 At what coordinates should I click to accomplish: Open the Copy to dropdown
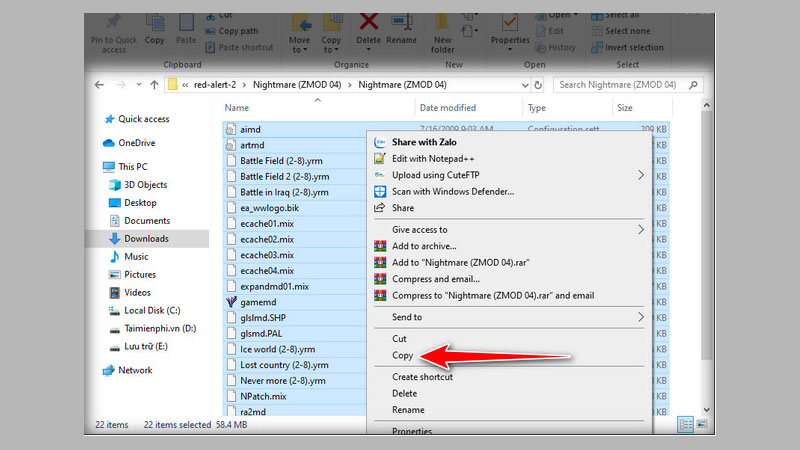(332, 40)
